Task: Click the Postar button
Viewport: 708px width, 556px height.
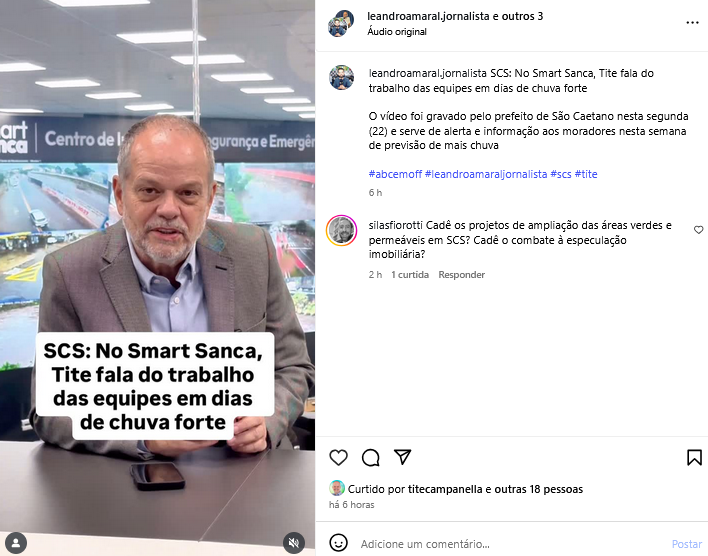Action: pos(687,544)
